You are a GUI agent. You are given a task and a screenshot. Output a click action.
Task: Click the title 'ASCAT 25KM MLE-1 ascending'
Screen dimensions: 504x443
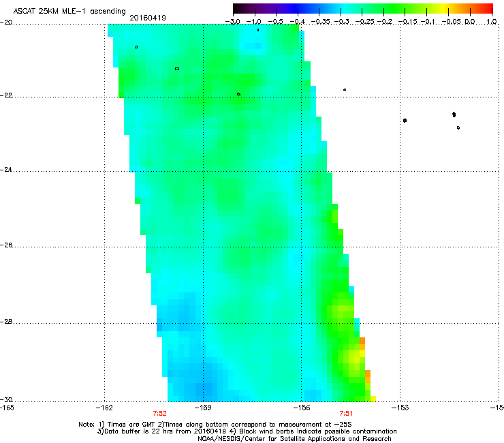pos(69,12)
